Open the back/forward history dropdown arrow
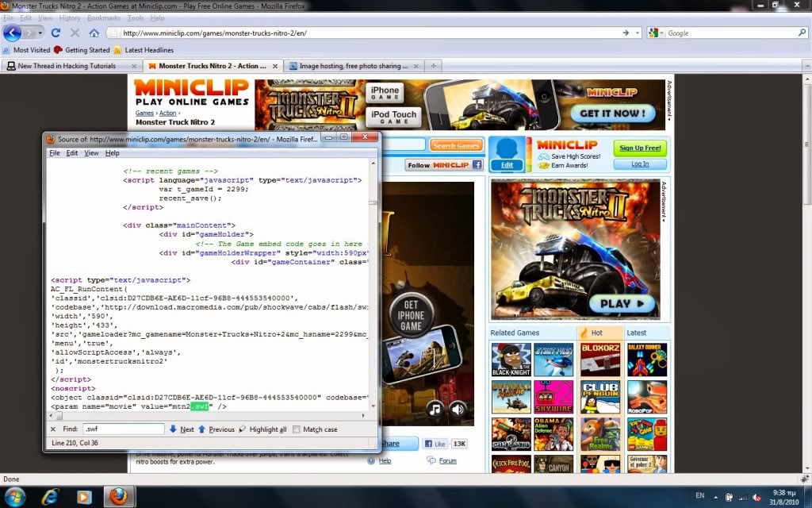 tap(40, 33)
